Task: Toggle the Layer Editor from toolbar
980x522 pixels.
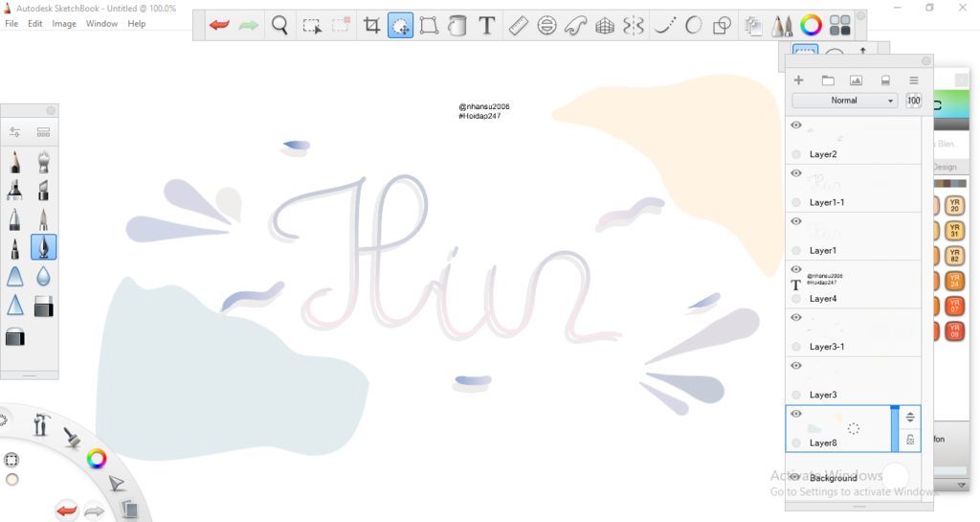Action: (x=754, y=25)
